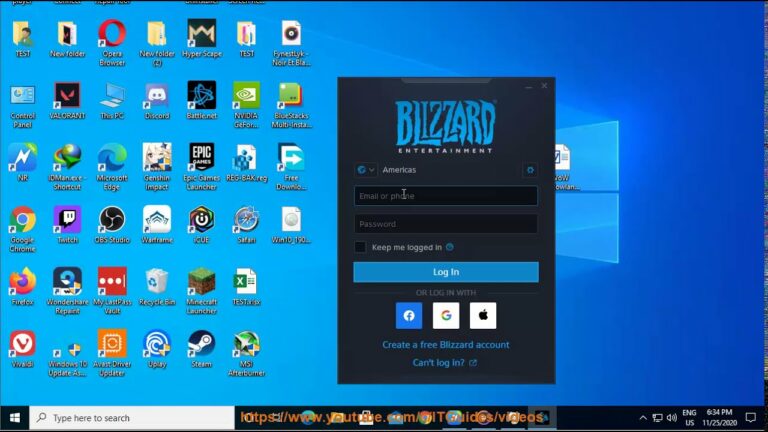
Task: Open the notification Action Center
Action: coord(751,418)
